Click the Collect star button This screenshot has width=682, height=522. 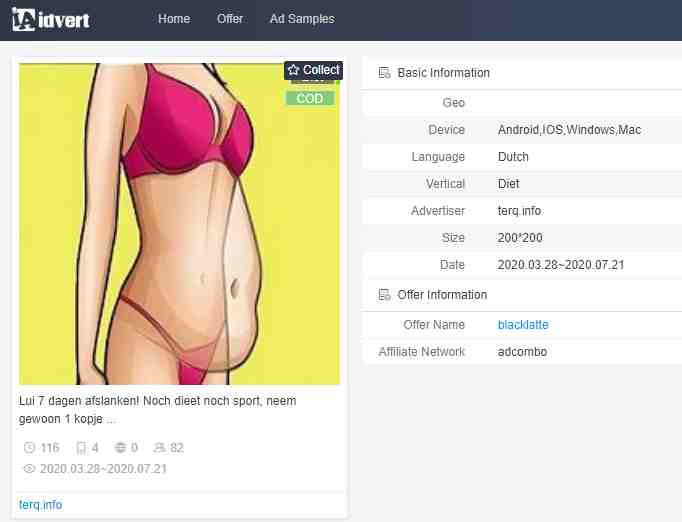click(313, 70)
